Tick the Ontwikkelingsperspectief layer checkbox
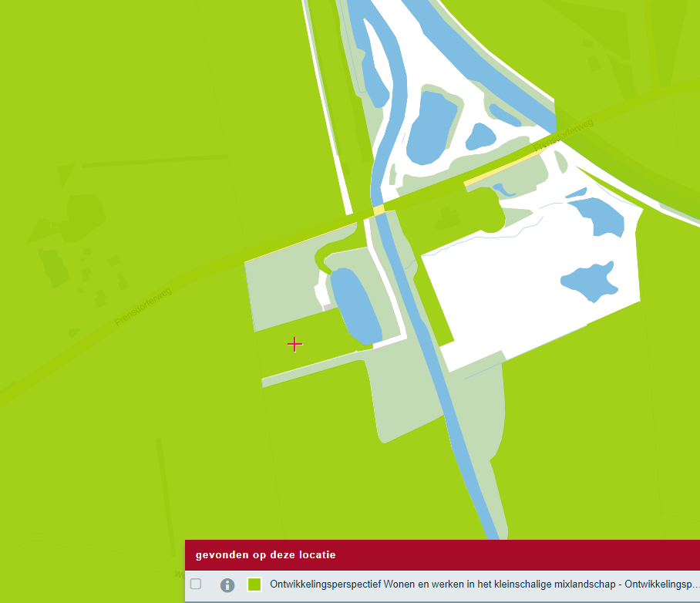The height and width of the screenshot is (603, 700). [196, 584]
